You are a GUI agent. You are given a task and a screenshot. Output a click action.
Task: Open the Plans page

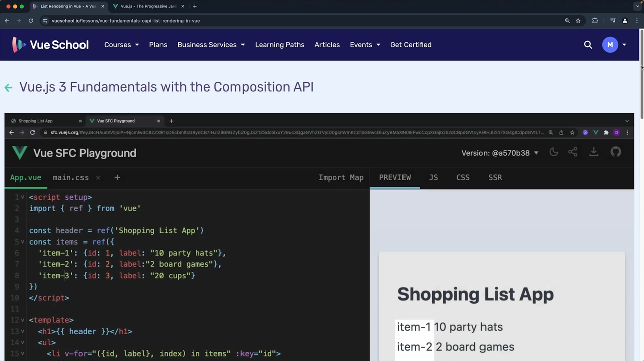click(158, 45)
